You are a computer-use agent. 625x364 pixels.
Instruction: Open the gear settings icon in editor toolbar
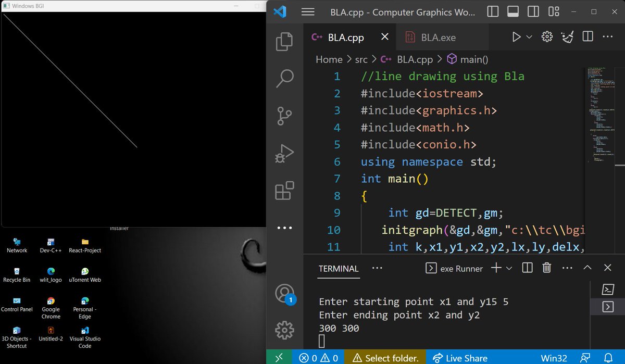547,36
